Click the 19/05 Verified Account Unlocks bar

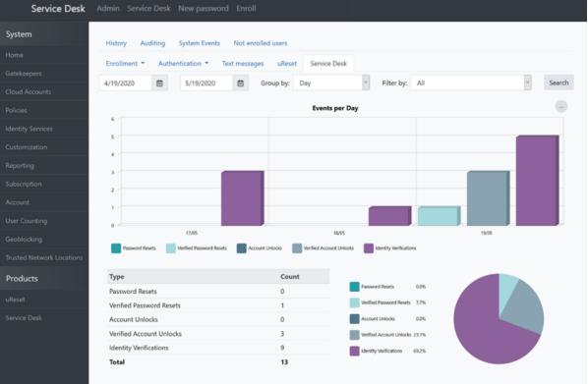(489, 198)
